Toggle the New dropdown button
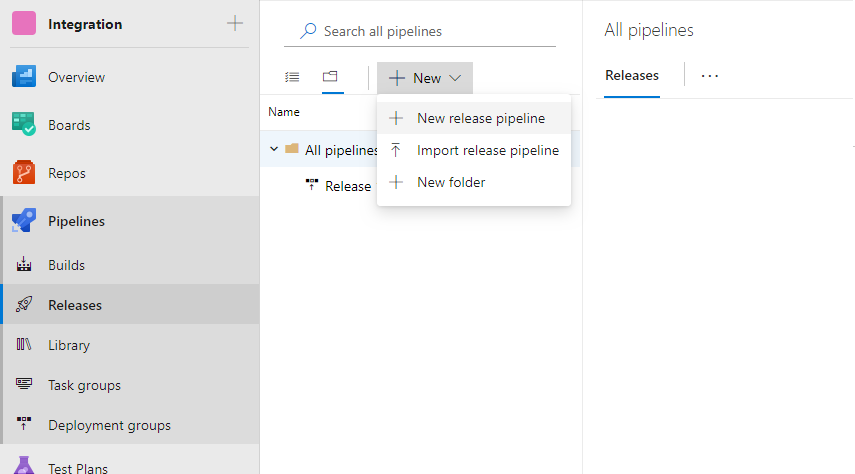Image resolution: width=855 pixels, height=474 pixels. pos(425,78)
